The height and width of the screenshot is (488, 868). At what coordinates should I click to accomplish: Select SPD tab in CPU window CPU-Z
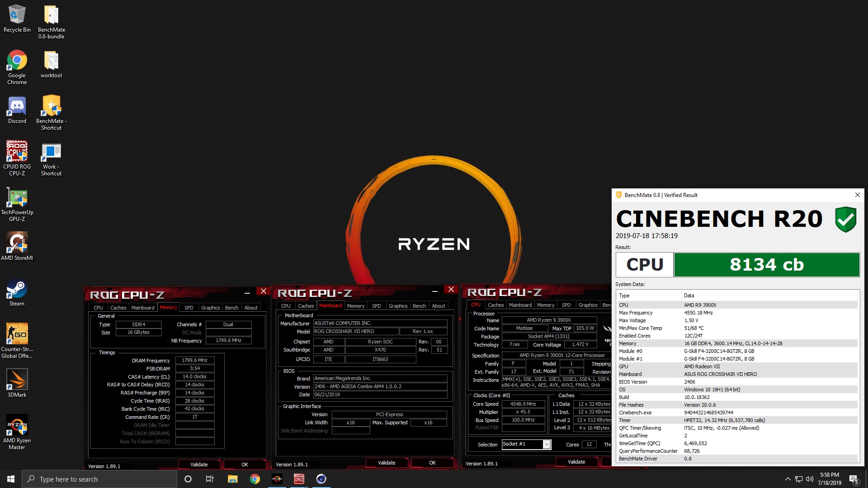[566, 305]
